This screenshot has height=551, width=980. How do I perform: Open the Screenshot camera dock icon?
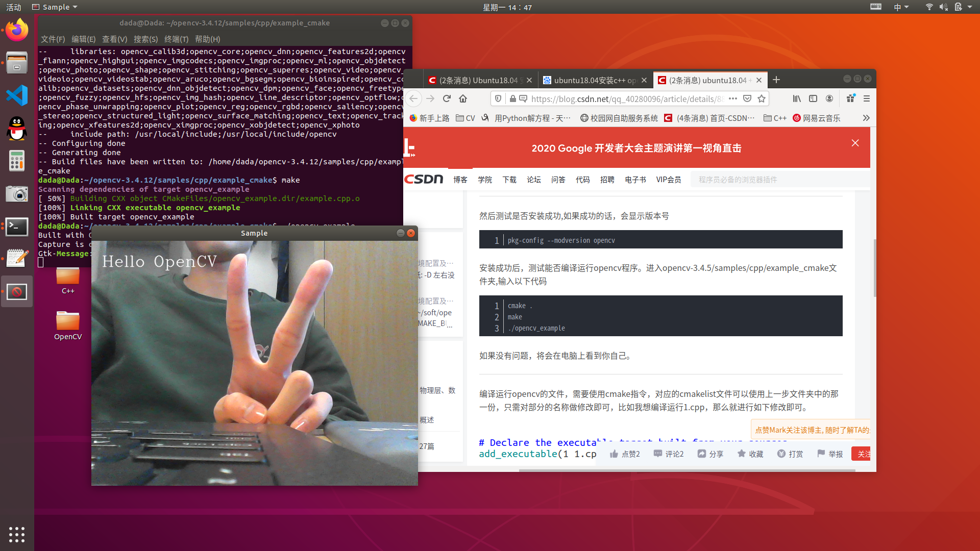pyautogui.click(x=17, y=194)
